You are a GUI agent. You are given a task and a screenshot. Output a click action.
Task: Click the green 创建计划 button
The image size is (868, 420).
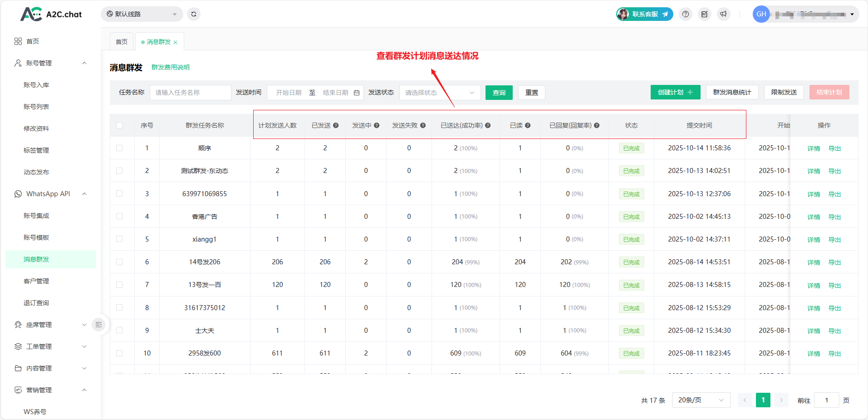point(675,92)
